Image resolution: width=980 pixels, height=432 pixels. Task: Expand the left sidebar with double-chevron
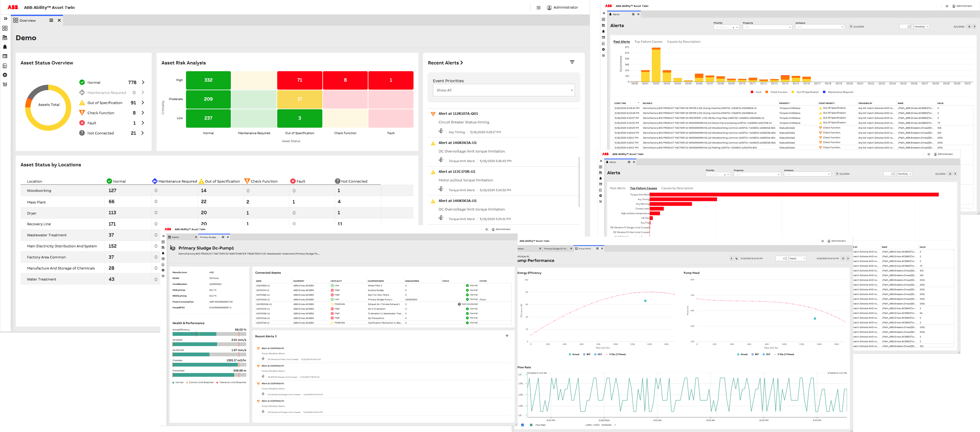point(5,19)
